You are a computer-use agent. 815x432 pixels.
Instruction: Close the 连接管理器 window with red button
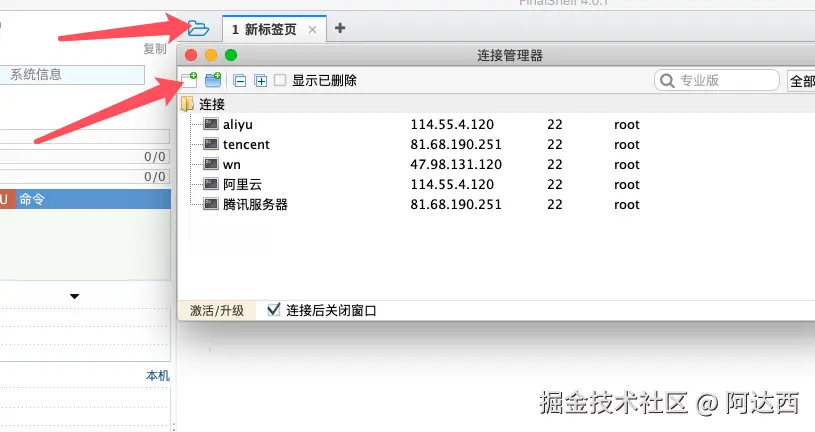pos(191,55)
